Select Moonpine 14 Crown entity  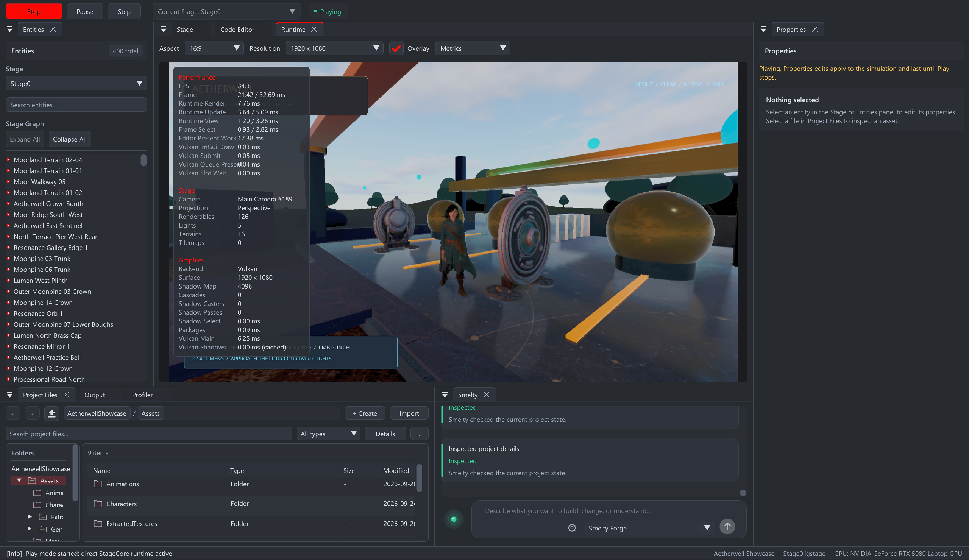pyautogui.click(x=43, y=302)
